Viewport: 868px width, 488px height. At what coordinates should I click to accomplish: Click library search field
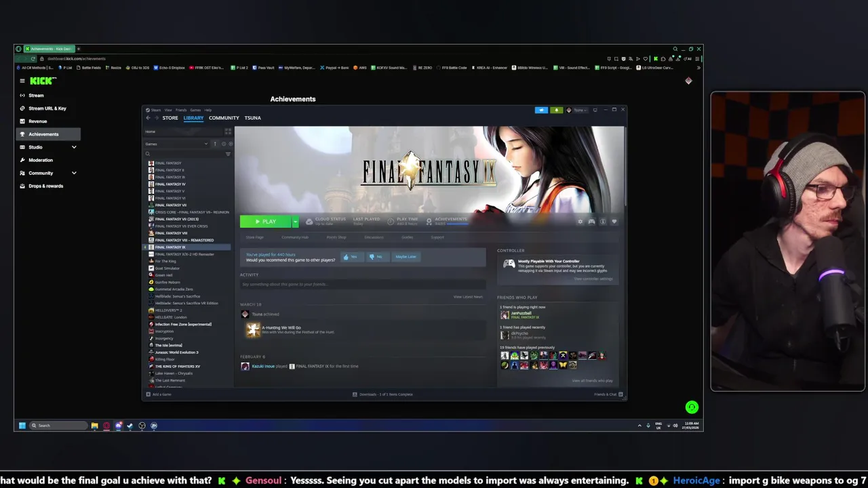click(x=183, y=154)
